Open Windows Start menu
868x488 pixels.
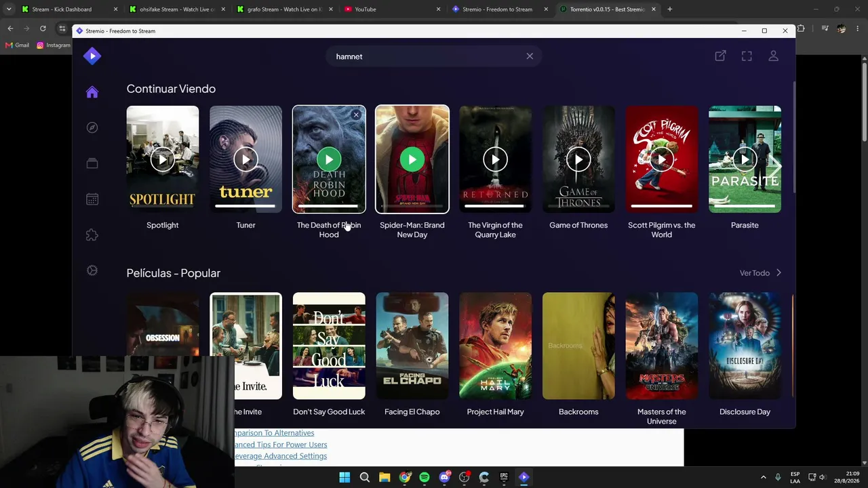[x=344, y=477]
